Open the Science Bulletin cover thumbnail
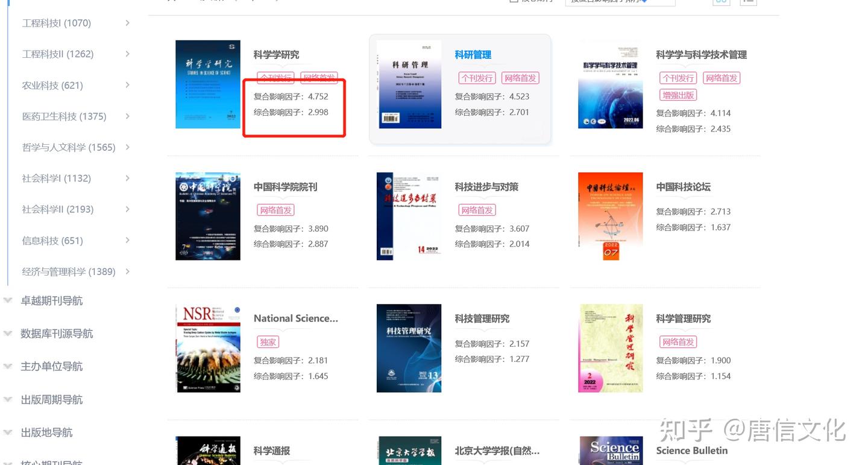868x465 pixels. click(x=610, y=451)
